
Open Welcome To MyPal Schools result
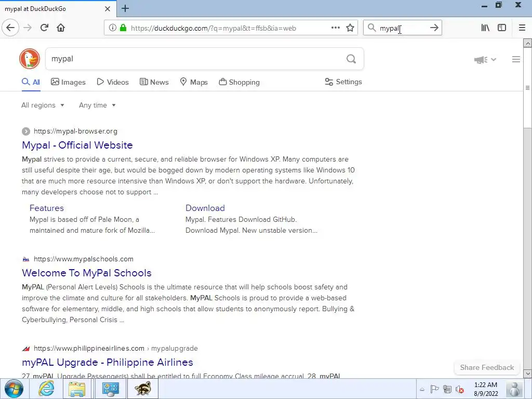[x=87, y=273]
